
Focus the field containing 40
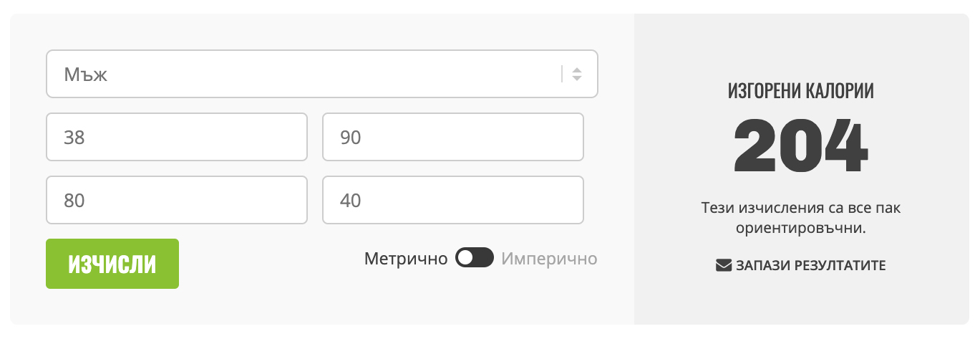[453, 200]
